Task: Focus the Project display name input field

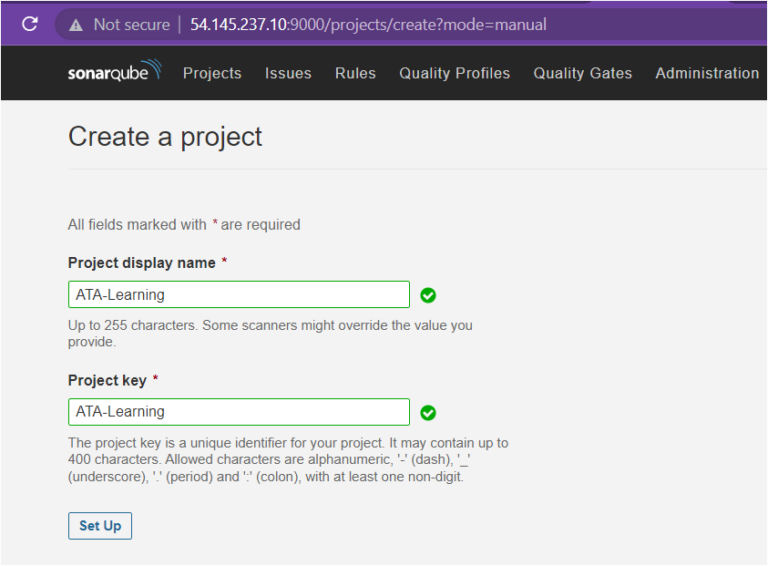Action: (x=238, y=295)
